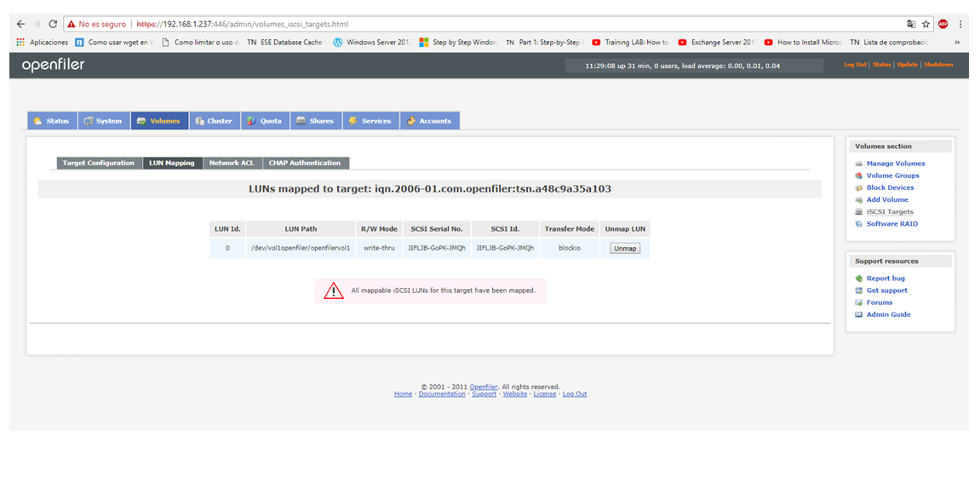This screenshot has height=483, width=980.
Task: Click Report bug support link
Action: pyautogui.click(x=885, y=278)
